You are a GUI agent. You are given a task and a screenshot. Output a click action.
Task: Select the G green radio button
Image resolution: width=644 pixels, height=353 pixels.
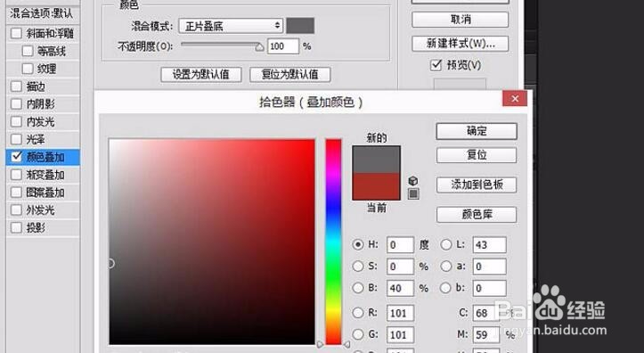[x=358, y=334]
